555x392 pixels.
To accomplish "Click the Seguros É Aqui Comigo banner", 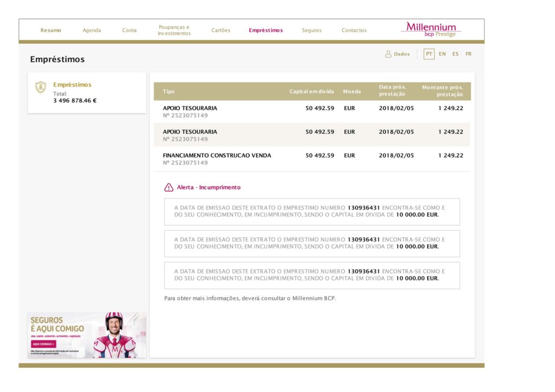I will [87, 335].
